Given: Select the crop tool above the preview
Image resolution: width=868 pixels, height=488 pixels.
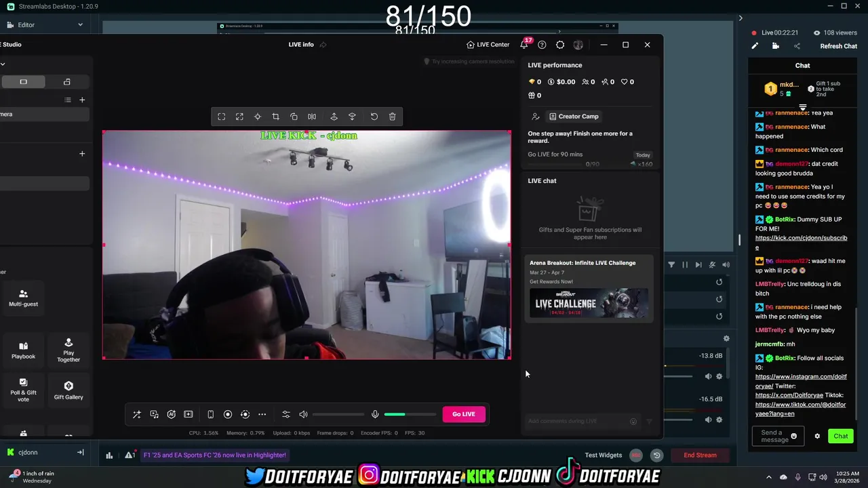Looking at the screenshot, I should point(275,117).
